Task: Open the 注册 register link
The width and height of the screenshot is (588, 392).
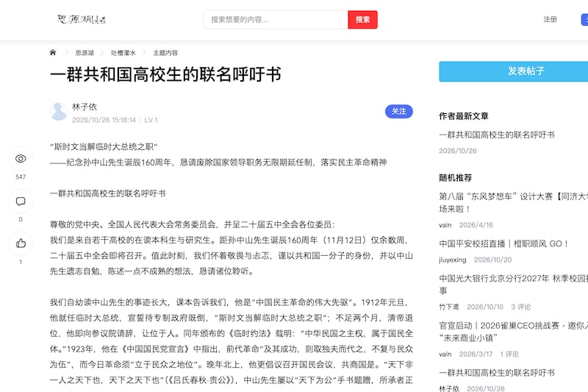Action: 550,19
